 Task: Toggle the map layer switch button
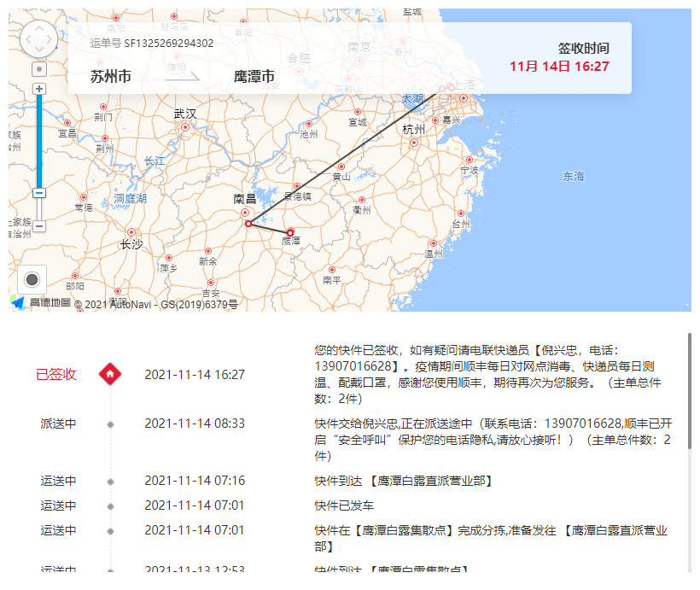[x=32, y=279]
